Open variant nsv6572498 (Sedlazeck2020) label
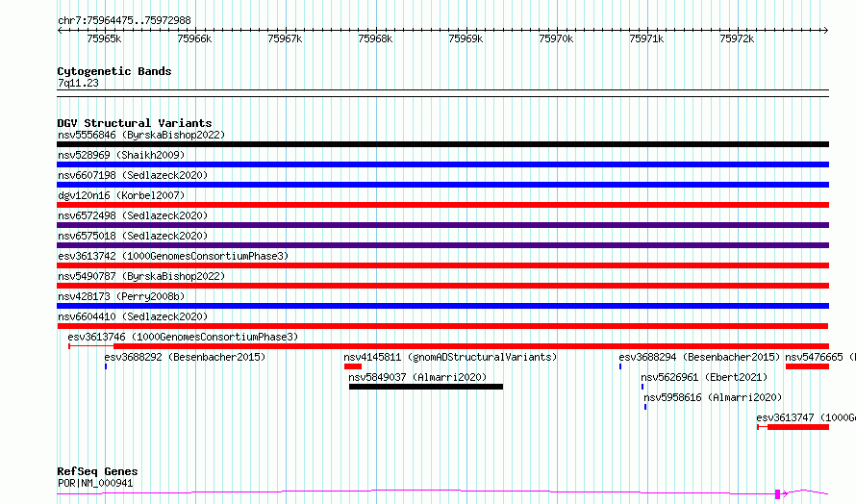The image size is (856, 504). 133,215
